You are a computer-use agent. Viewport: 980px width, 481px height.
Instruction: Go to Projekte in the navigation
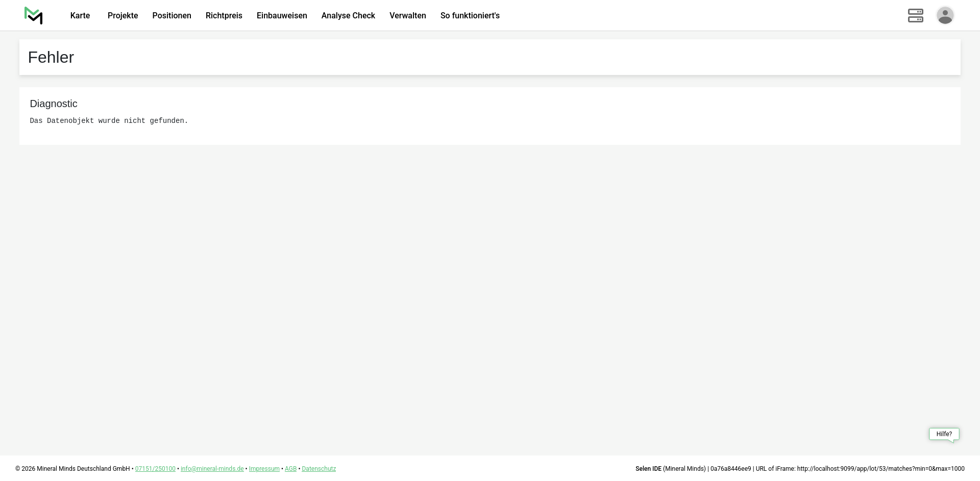point(122,16)
